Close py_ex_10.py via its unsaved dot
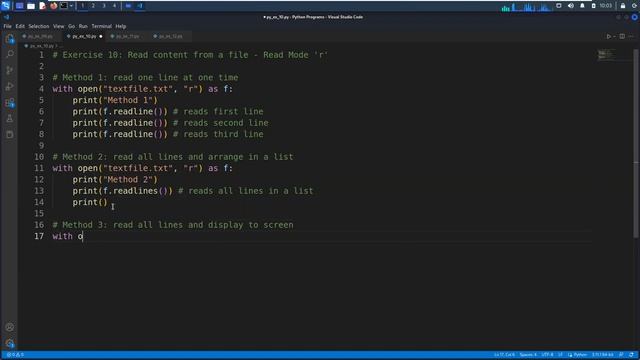The width and height of the screenshot is (640, 360). click(101, 36)
